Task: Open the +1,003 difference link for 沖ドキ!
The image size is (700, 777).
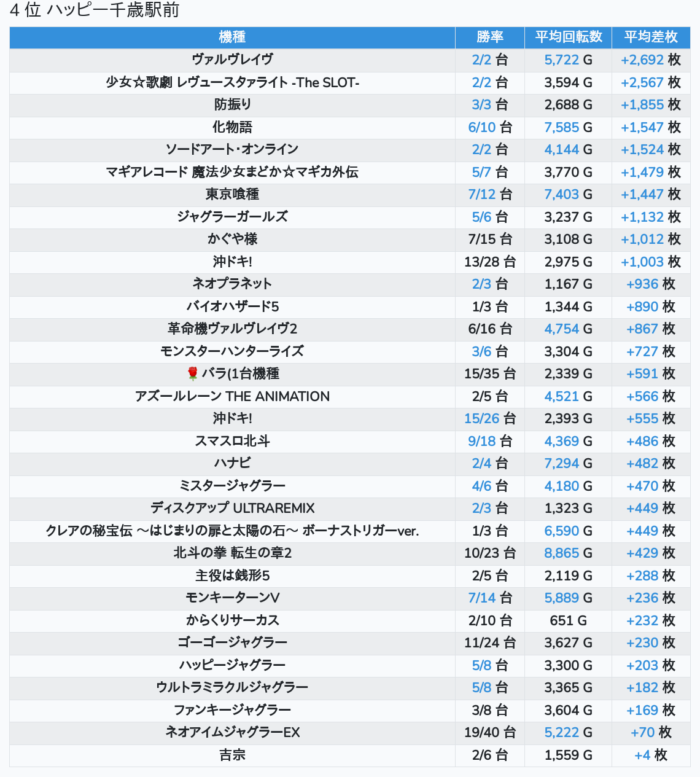Action: (642, 262)
